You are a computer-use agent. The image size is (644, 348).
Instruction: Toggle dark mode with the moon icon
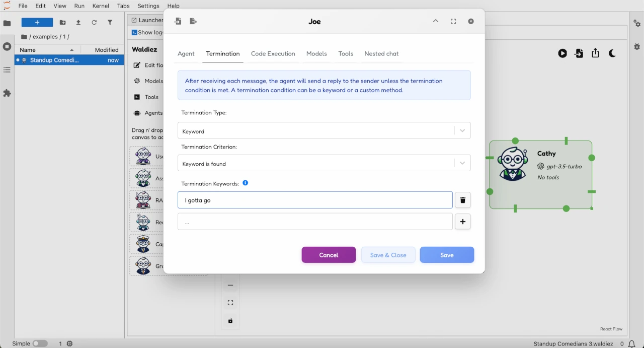click(x=612, y=53)
